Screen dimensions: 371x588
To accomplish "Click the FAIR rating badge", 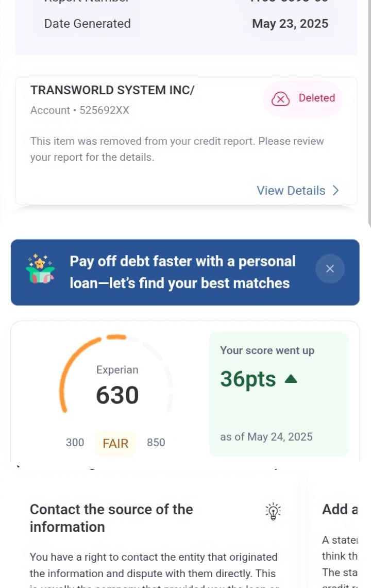I will point(115,443).
